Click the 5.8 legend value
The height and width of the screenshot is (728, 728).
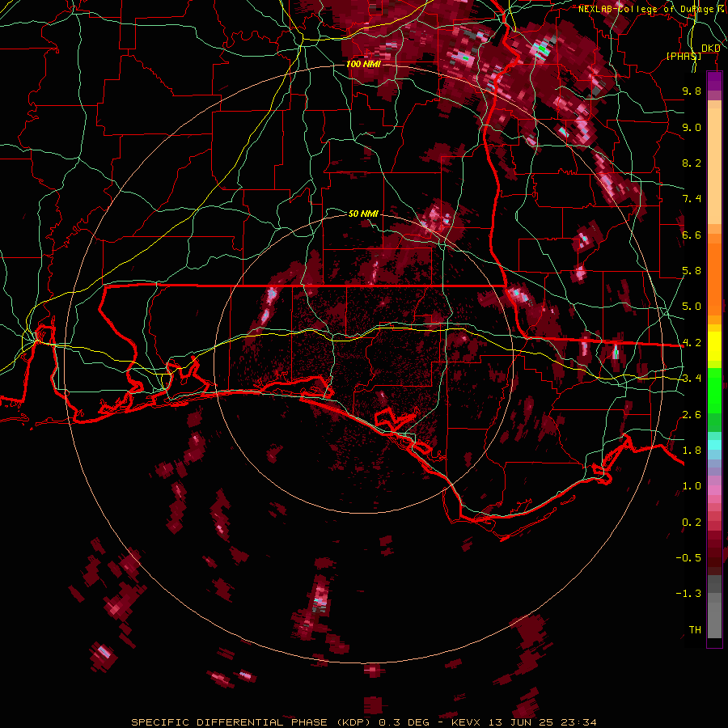click(x=692, y=271)
